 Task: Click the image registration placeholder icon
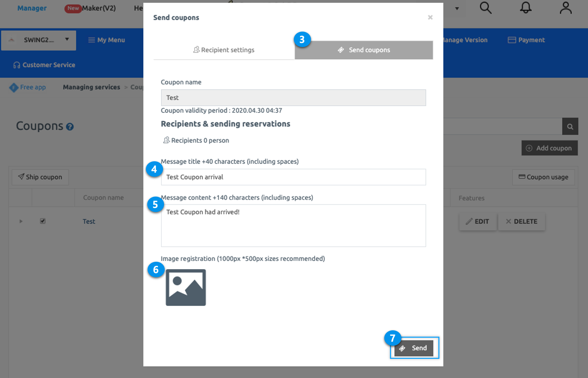(x=186, y=287)
